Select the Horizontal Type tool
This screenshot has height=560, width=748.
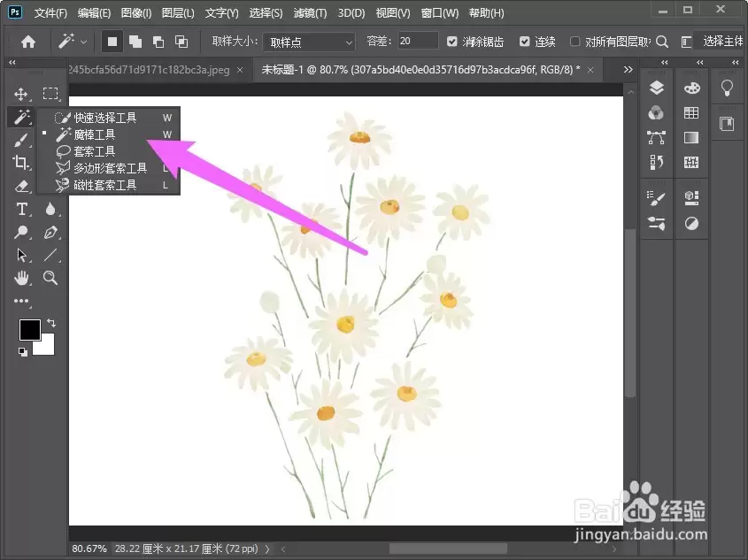point(21,209)
